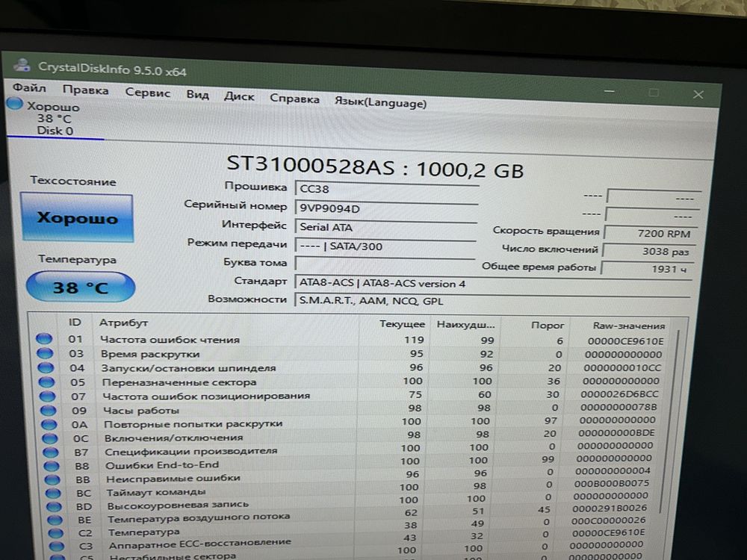This screenshot has width=747, height=560.
Task: Click status orb of attribute B8 row
Action: [x=52, y=466]
